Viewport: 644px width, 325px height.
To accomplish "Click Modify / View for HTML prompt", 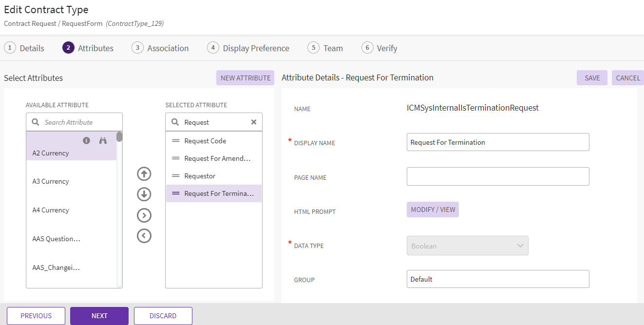I will click(x=433, y=210).
